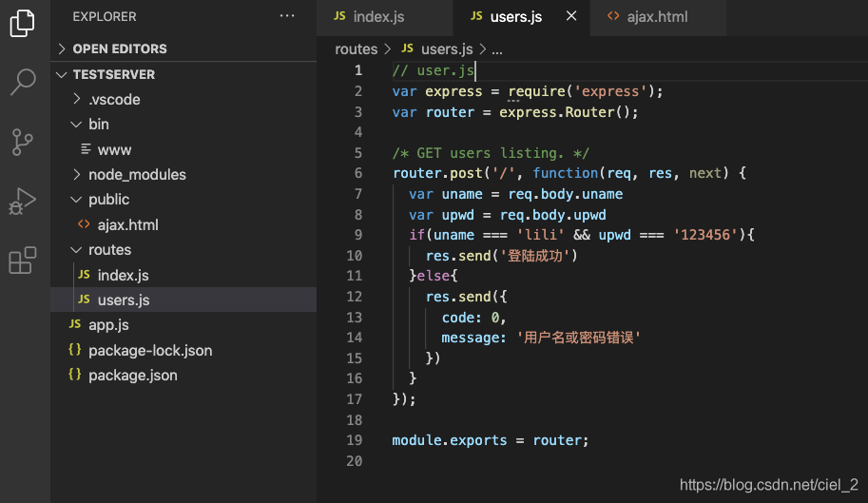Open the Source Control view icon
Viewport: 868px width, 503px height.
click(23, 142)
